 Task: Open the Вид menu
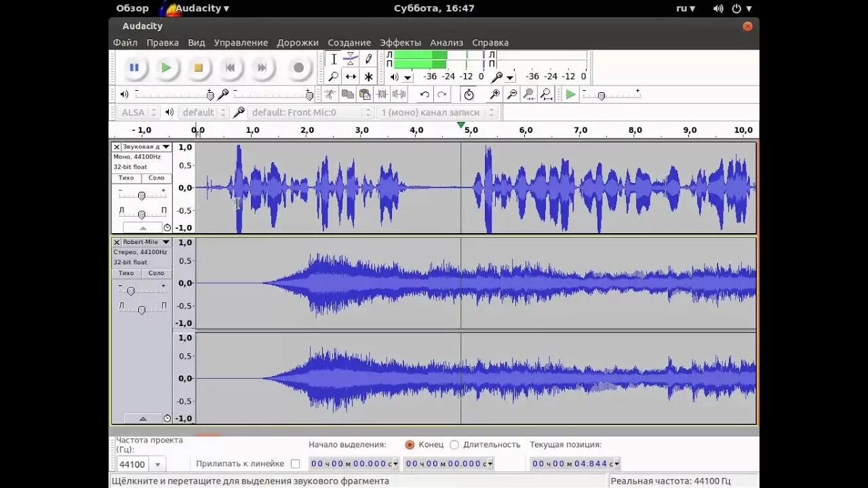(x=197, y=42)
